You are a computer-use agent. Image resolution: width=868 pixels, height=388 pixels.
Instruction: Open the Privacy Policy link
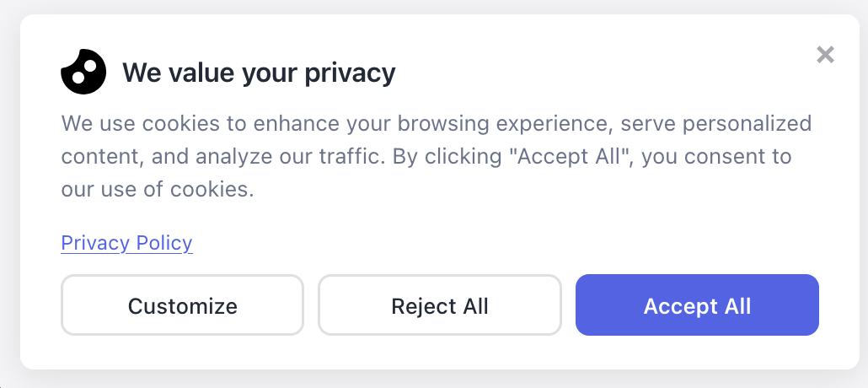click(126, 243)
